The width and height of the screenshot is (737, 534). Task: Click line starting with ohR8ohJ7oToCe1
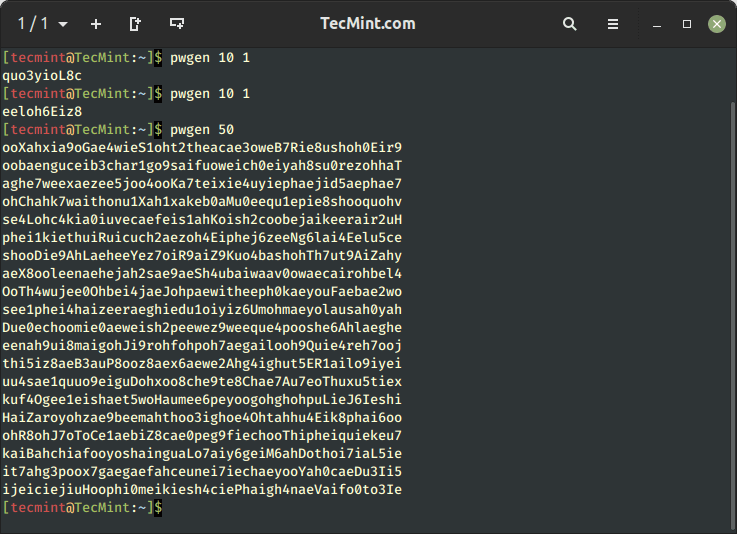click(202, 436)
